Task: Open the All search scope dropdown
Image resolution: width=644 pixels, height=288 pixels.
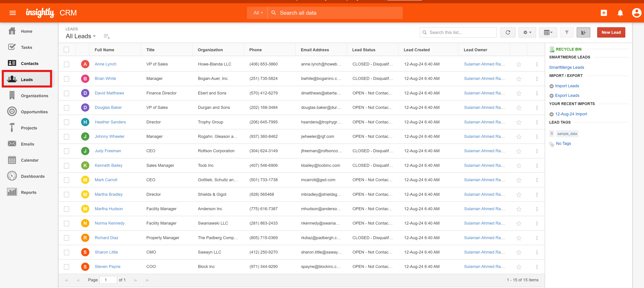Action: (x=258, y=13)
